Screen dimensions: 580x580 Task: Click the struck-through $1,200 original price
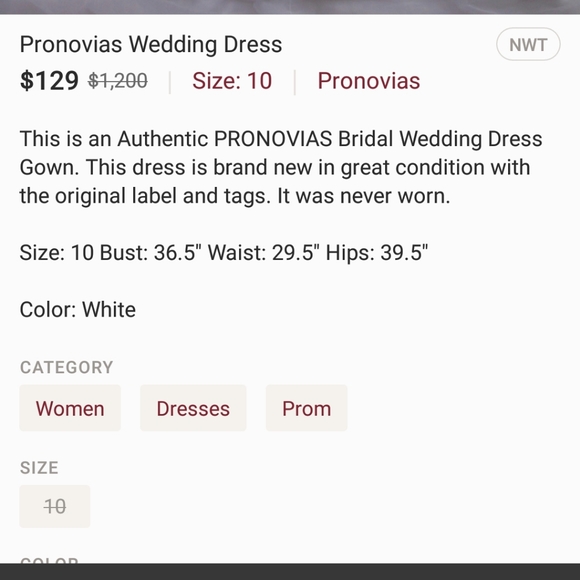point(118,81)
